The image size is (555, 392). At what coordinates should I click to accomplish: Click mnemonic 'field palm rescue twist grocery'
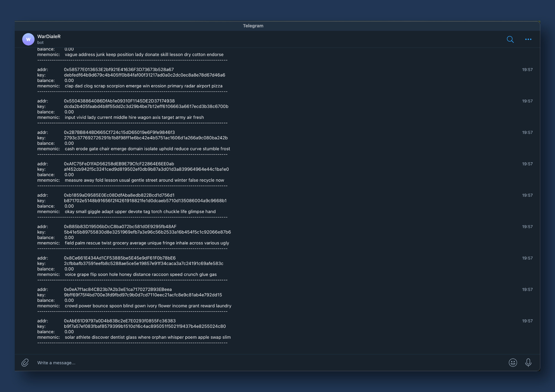[147, 243]
